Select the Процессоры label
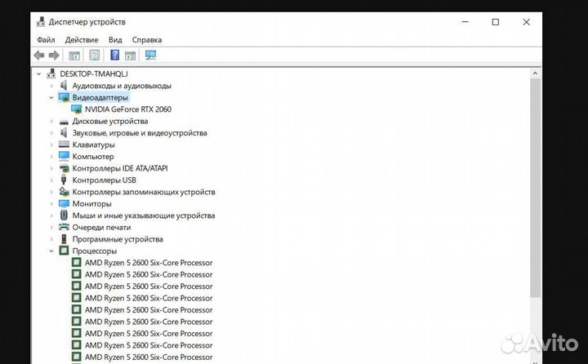This screenshot has height=364, width=588. tap(95, 251)
